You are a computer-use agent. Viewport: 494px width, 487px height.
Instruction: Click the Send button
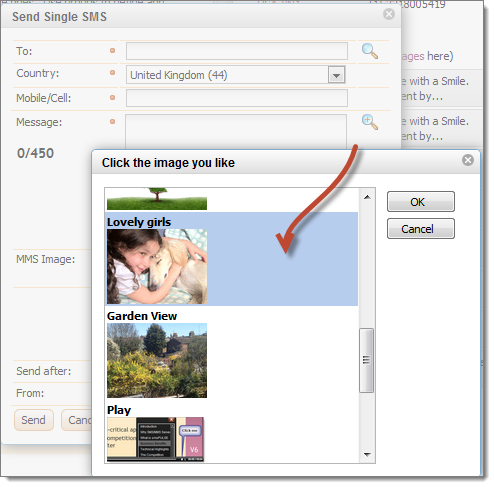tap(34, 420)
